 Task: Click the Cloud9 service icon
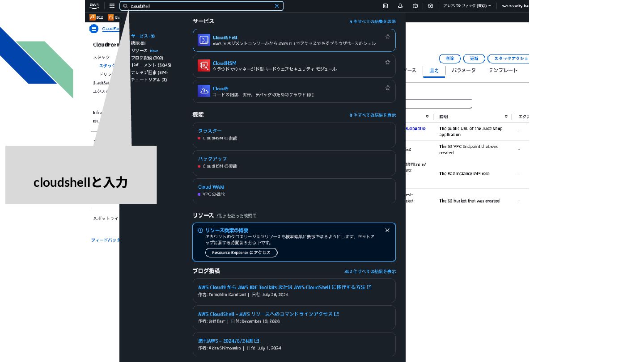point(204,91)
